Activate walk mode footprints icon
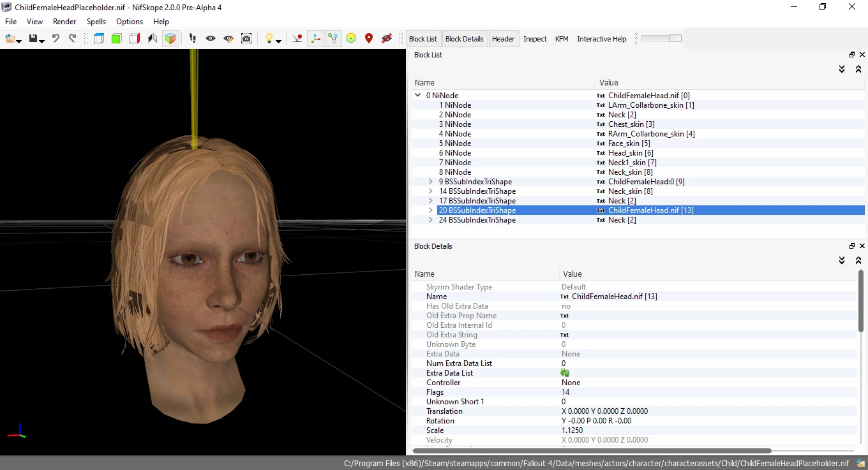 (192, 39)
